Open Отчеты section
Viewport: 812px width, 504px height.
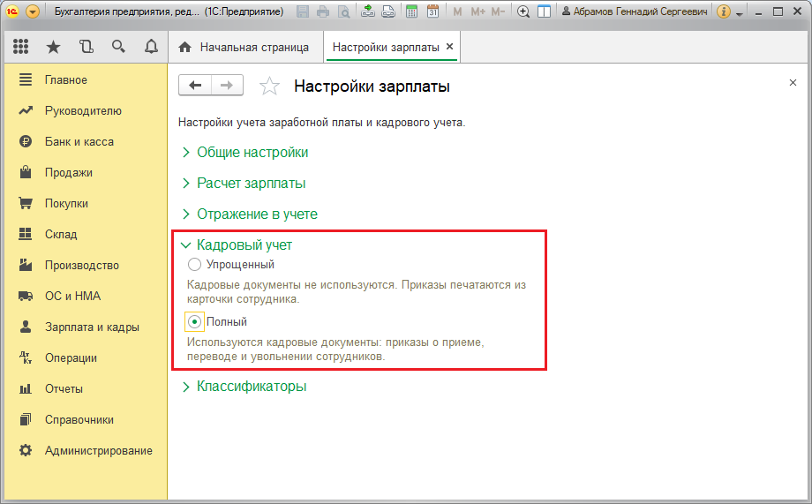click(86, 388)
